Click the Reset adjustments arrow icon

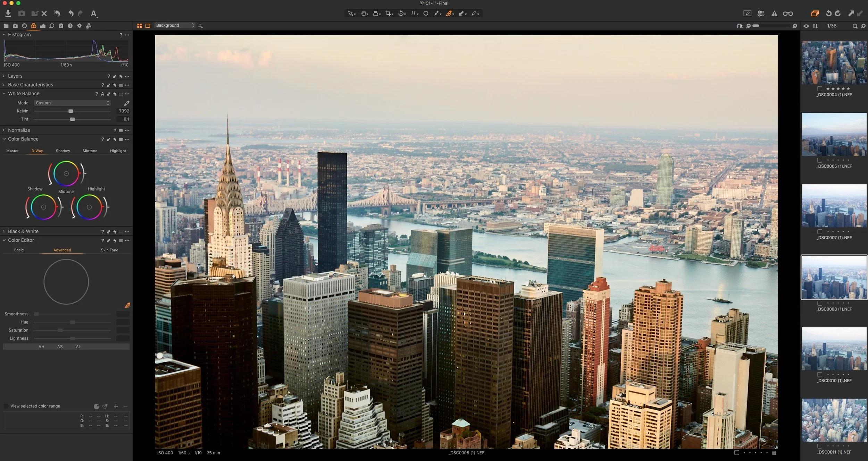(57, 14)
